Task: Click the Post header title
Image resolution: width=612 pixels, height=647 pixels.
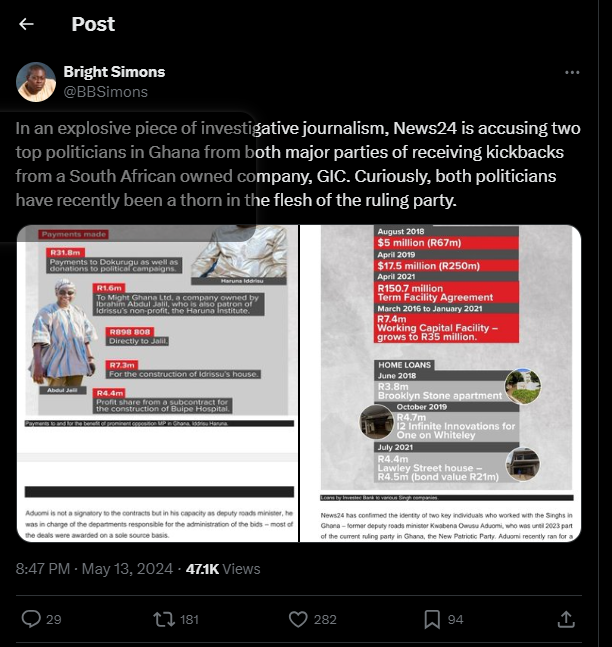Action: click(93, 24)
